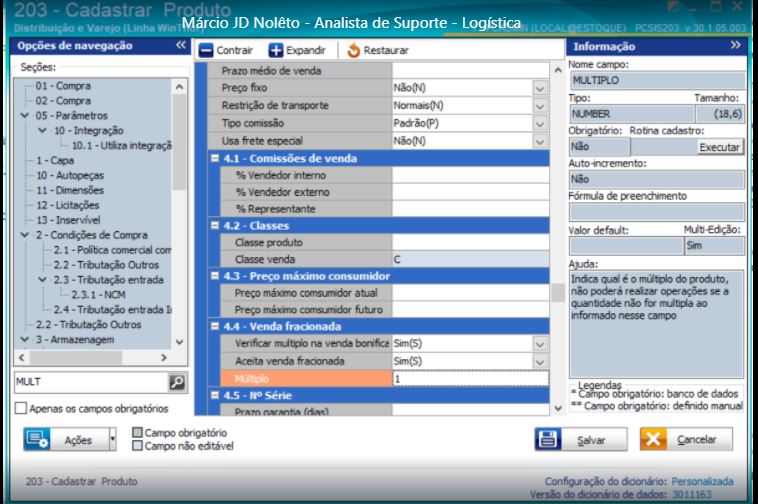
Task: Open the Restrição de transporte dropdown
Action: pos(540,106)
